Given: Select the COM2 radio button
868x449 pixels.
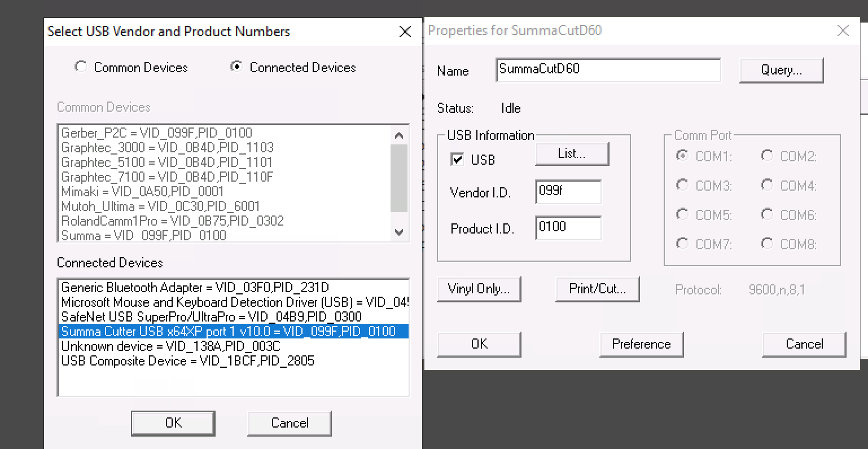Looking at the screenshot, I should coord(767,156).
